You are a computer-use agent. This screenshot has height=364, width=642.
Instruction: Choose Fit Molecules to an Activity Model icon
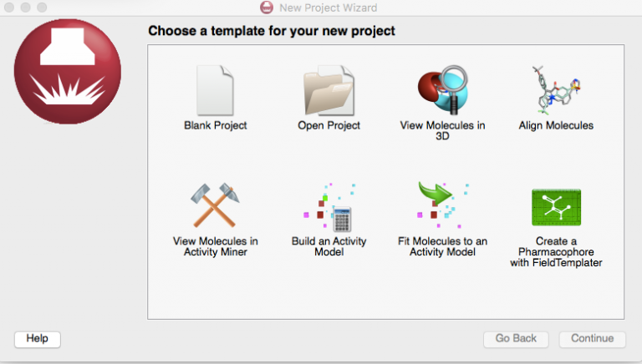(441, 206)
